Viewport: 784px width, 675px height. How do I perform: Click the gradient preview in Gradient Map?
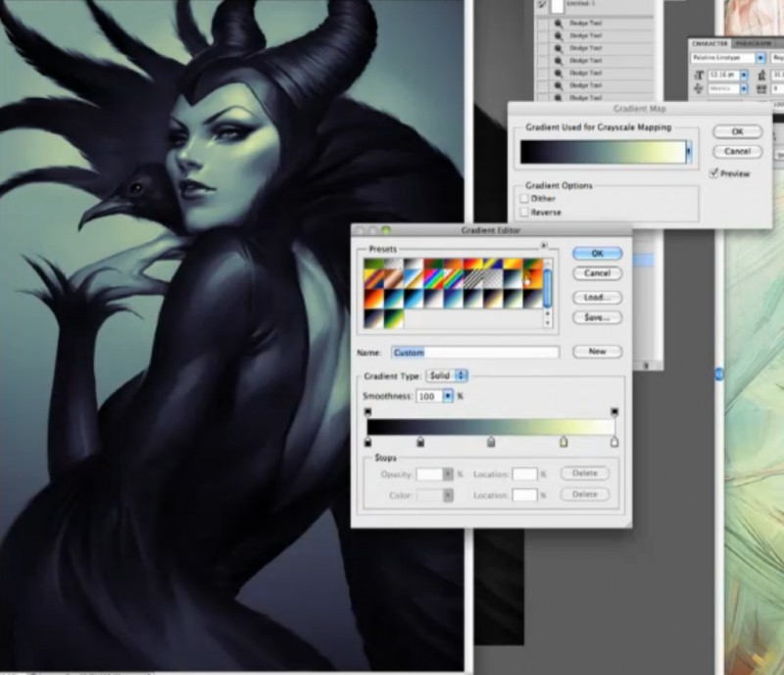coord(603,152)
